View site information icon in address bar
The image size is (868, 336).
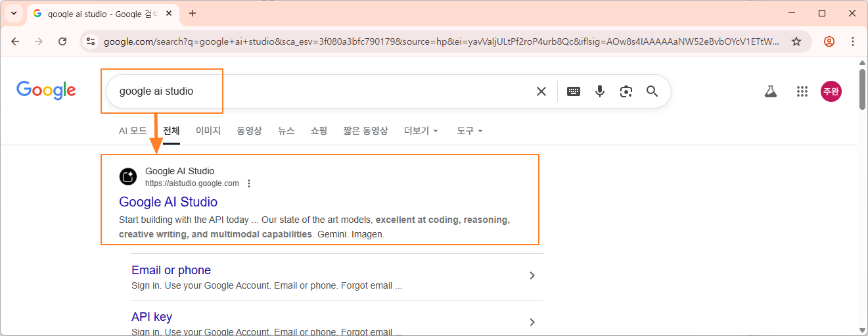[91, 41]
